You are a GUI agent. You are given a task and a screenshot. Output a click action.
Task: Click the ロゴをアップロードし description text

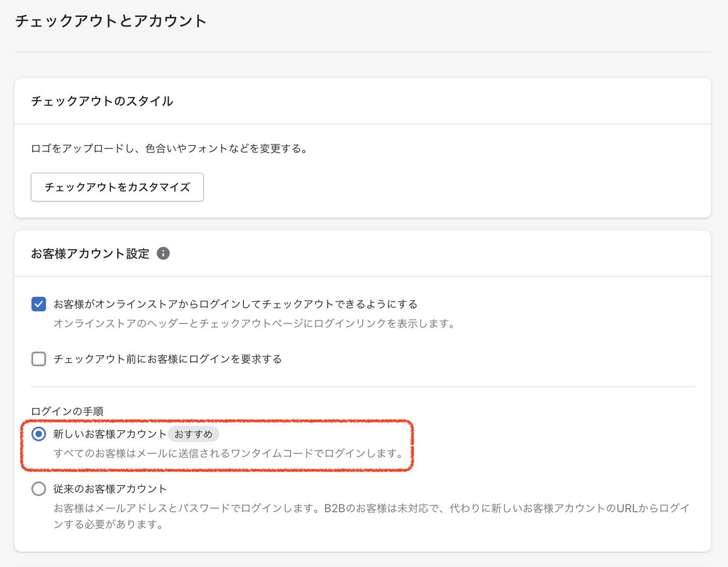[x=169, y=149]
